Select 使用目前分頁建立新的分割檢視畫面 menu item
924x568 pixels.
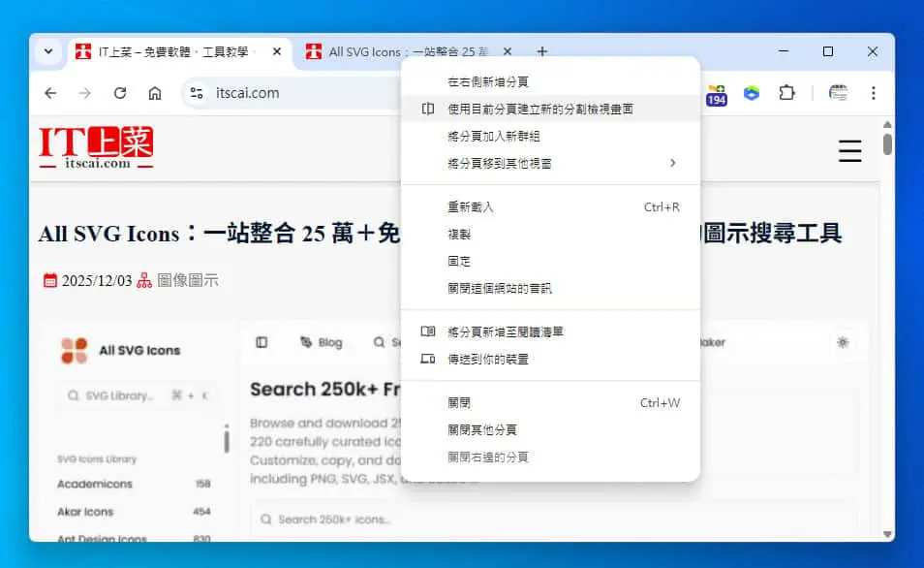point(550,110)
